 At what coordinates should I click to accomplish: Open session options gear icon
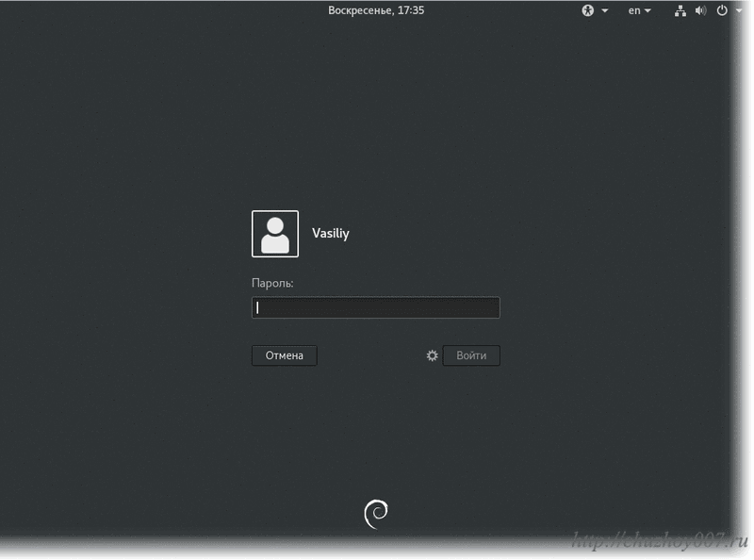point(433,355)
